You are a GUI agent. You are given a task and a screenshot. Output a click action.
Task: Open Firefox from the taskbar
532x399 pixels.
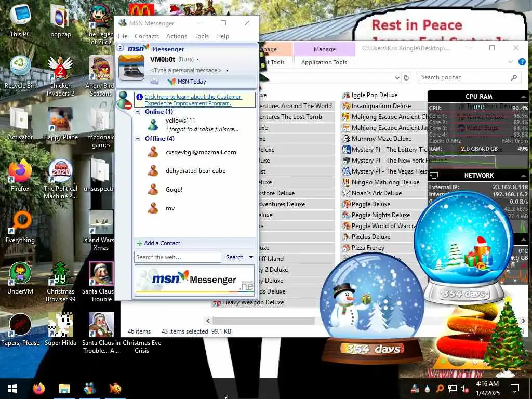[38, 389]
